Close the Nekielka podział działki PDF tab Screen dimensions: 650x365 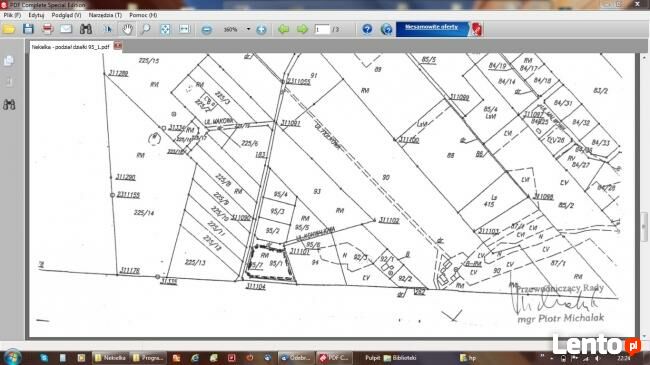[x=118, y=45]
